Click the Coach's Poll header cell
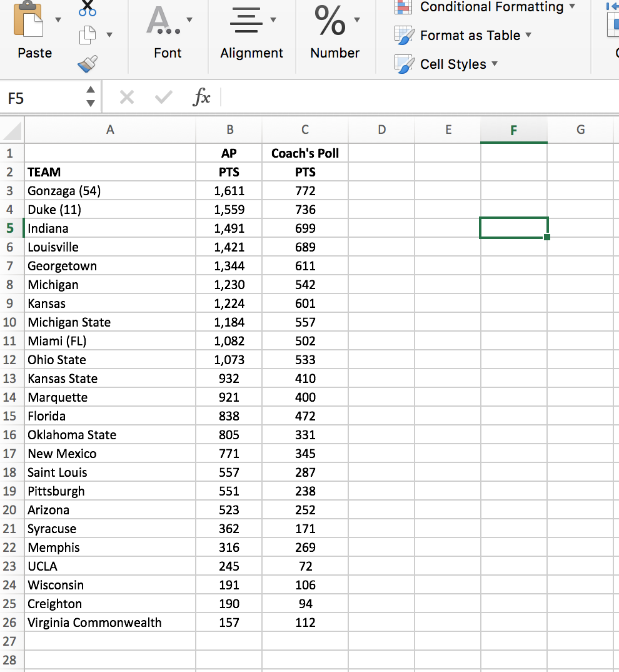Image resolution: width=619 pixels, height=672 pixels. 305,153
